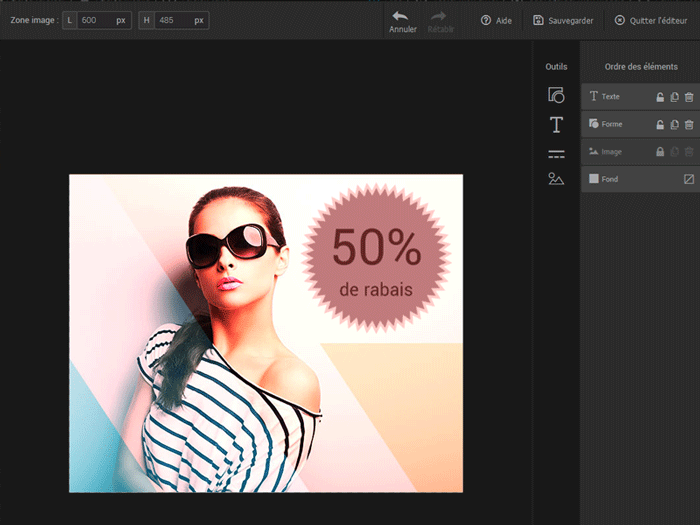This screenshot has width=700, height=525.
Task: Select the image tool in Outils
Action: 556,179
